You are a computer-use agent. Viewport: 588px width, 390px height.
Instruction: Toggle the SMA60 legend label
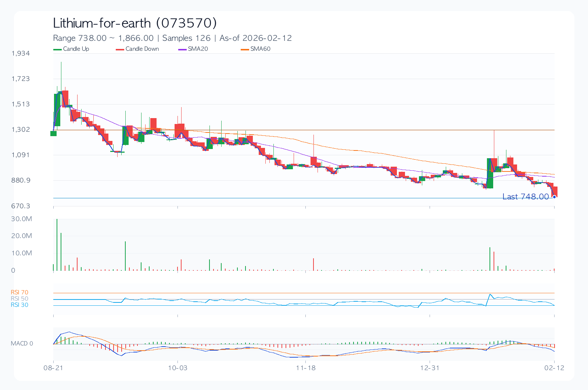click(260, 49)
